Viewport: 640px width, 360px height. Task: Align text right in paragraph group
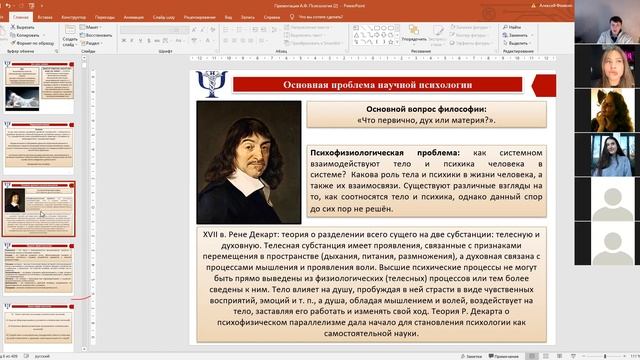click(x=242, y=41)
